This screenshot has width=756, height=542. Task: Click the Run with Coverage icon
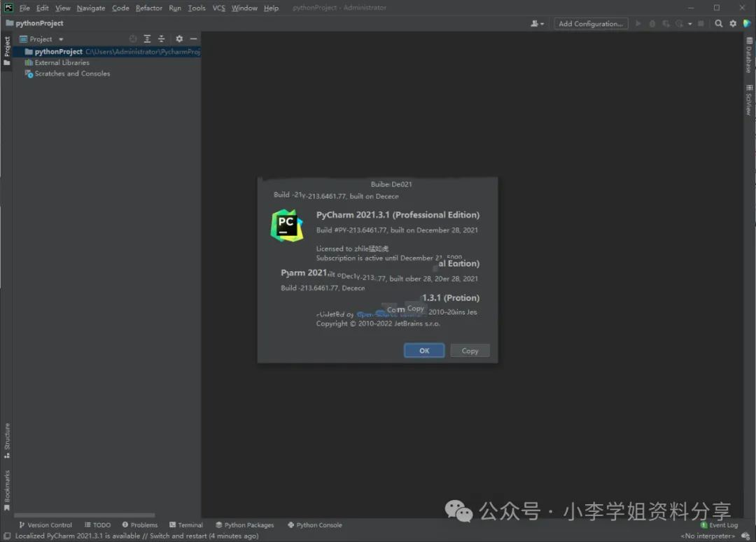tap(666, 23)
